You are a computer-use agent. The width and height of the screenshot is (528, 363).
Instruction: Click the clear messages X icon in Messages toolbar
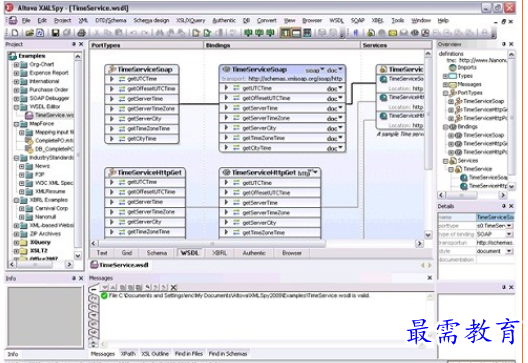[173, 287]
